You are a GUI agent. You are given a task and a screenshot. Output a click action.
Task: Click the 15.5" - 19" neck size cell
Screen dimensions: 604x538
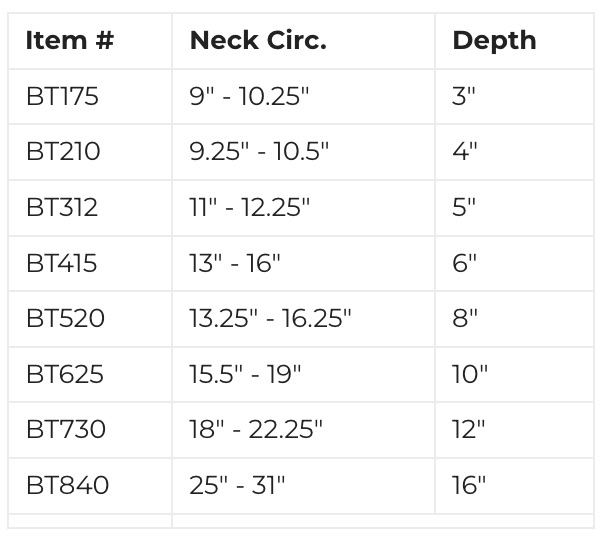click(245, 375)
